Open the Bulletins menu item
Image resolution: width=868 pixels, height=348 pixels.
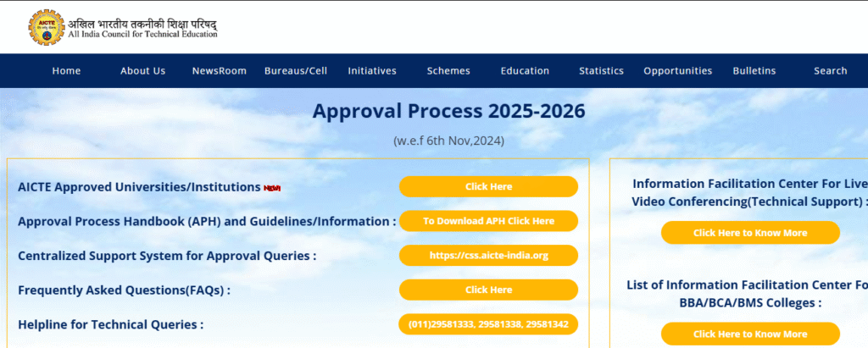pos(754,71)
